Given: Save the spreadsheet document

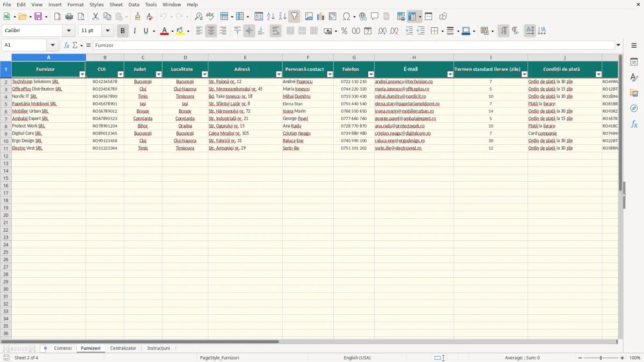Looking at the screenshot, I should click(38, 17).
